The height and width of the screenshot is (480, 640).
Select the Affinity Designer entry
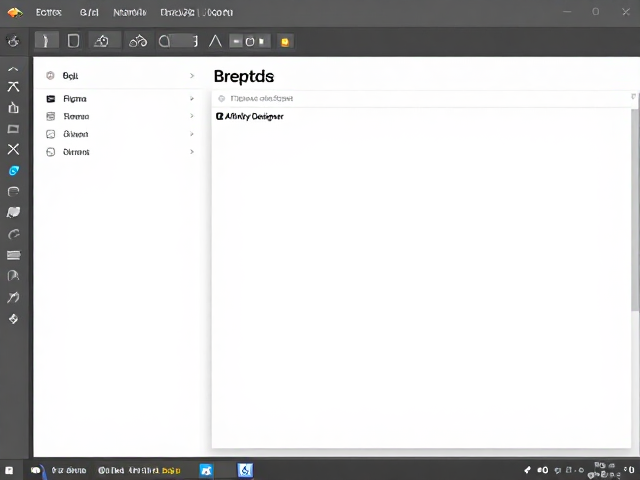click(249, 116)
